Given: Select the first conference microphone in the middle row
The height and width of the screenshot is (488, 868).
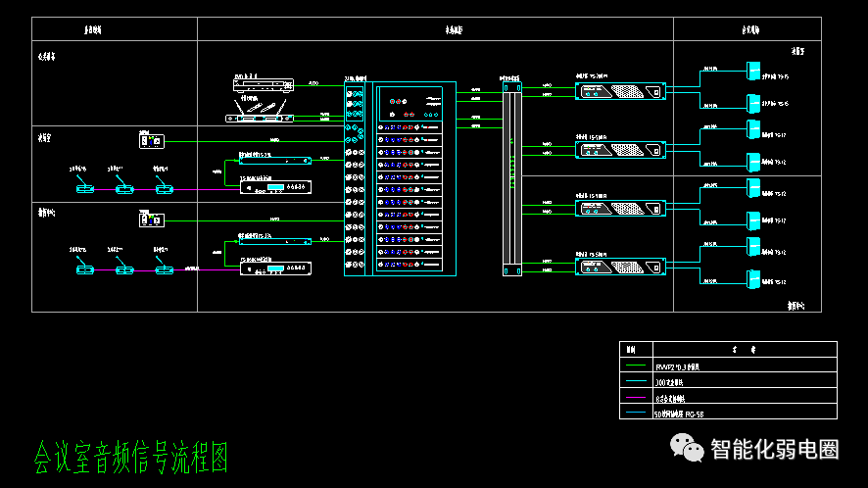Looking at the screenshot, I should pyautogui.click(x=84, y=185).
